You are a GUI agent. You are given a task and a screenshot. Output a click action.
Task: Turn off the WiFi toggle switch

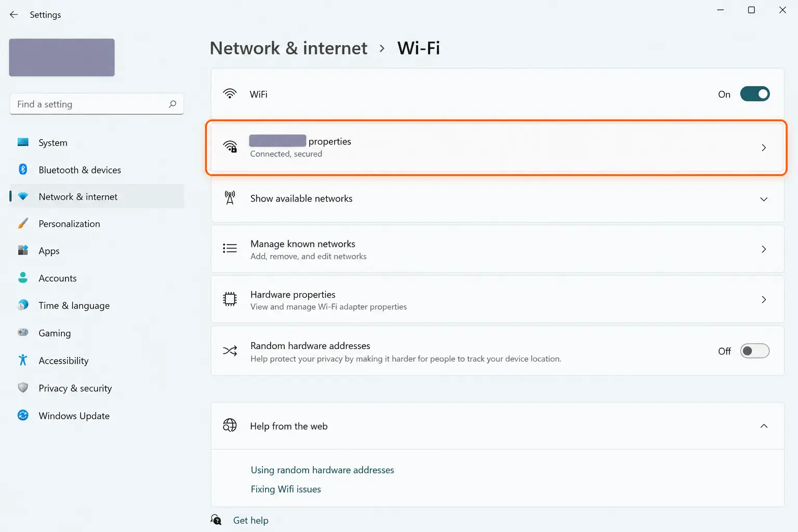754,94
